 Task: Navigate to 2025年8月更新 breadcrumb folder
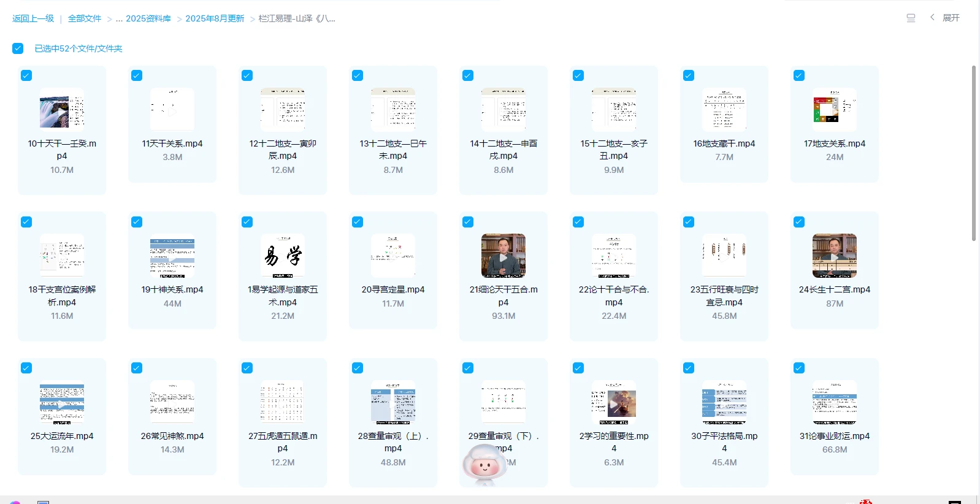pyautogui.click(x=215, y=19)
